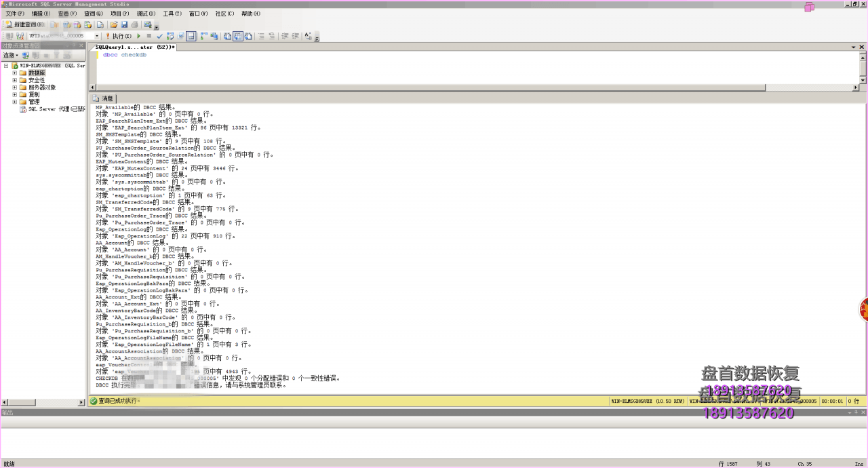Open the 文件(F) menu
The image size is (868, 468).
point(15,14)
